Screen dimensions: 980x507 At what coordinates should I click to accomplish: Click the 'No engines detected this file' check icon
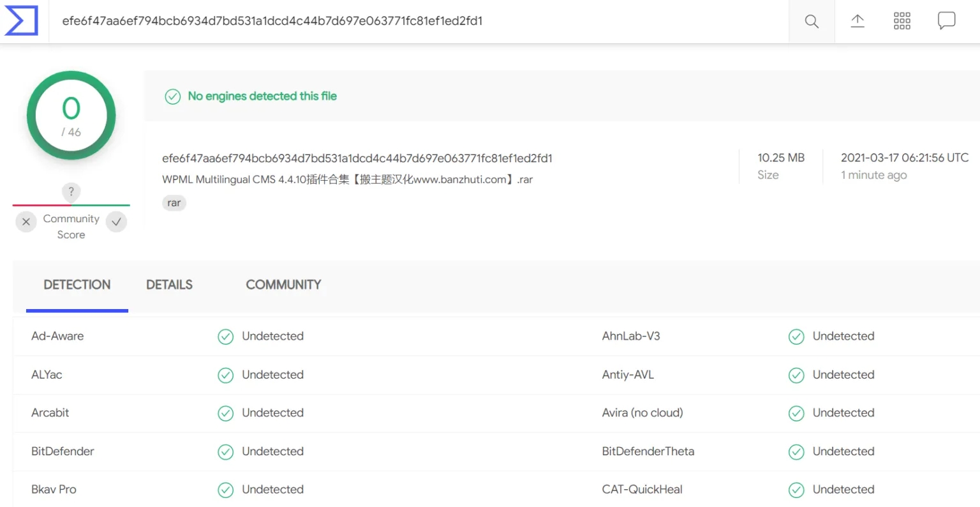click(173, 96)
